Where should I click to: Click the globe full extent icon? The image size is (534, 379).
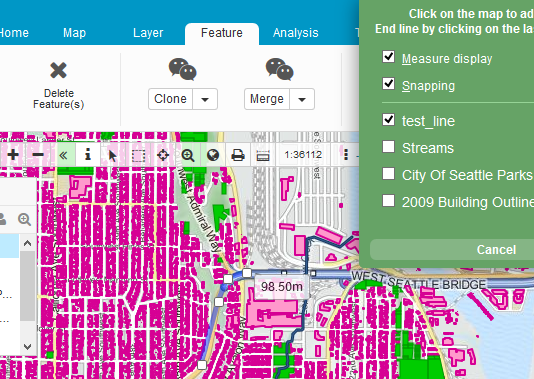[x=213, y=155]
